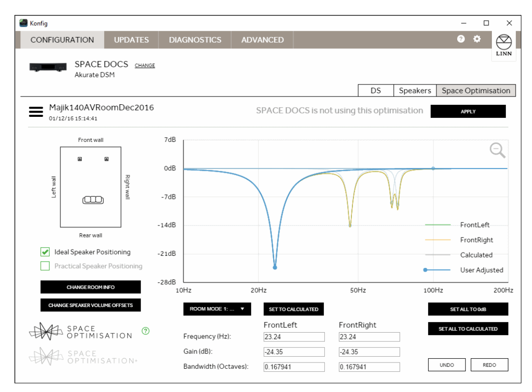Click the zoom out magnifier on graph

tap(497, 150)
